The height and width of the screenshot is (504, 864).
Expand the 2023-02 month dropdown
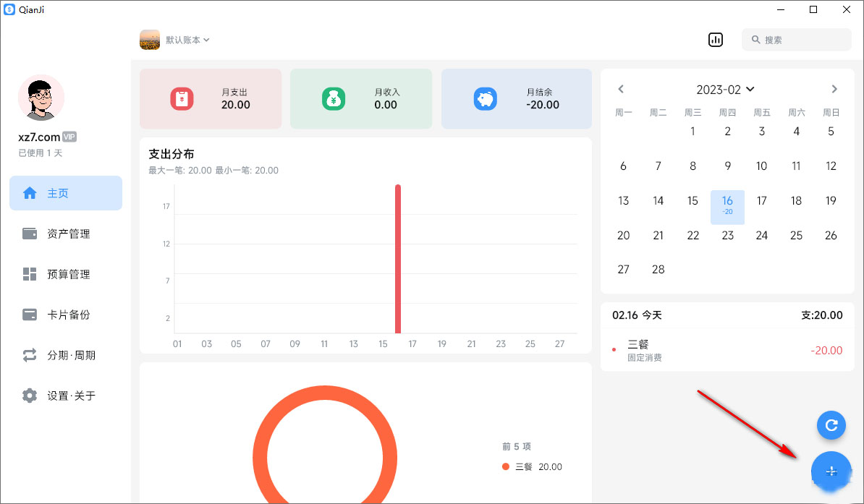pos(725,89)
